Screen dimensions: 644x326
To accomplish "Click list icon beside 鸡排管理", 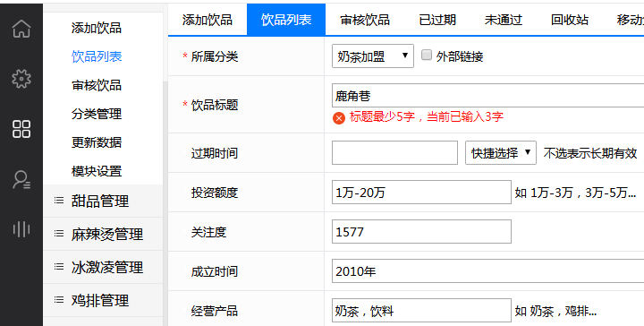I will [59, 300].
